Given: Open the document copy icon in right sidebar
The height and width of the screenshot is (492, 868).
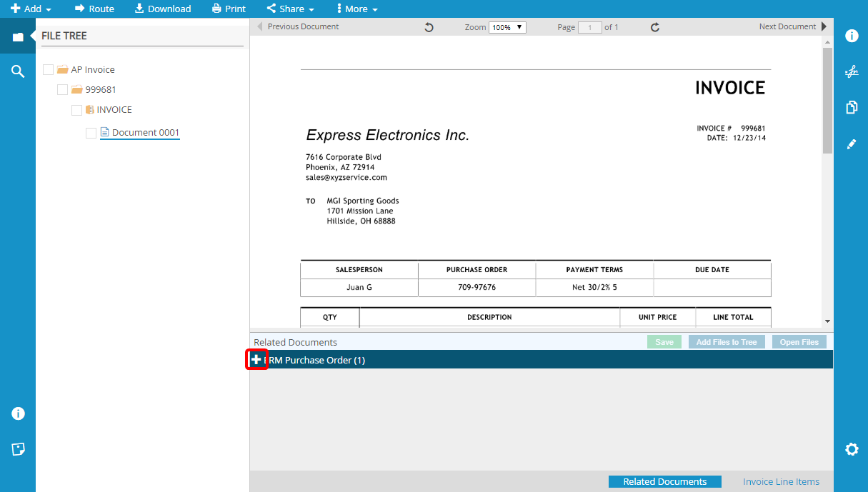Looking at the screenshot, I should (851, 107).
